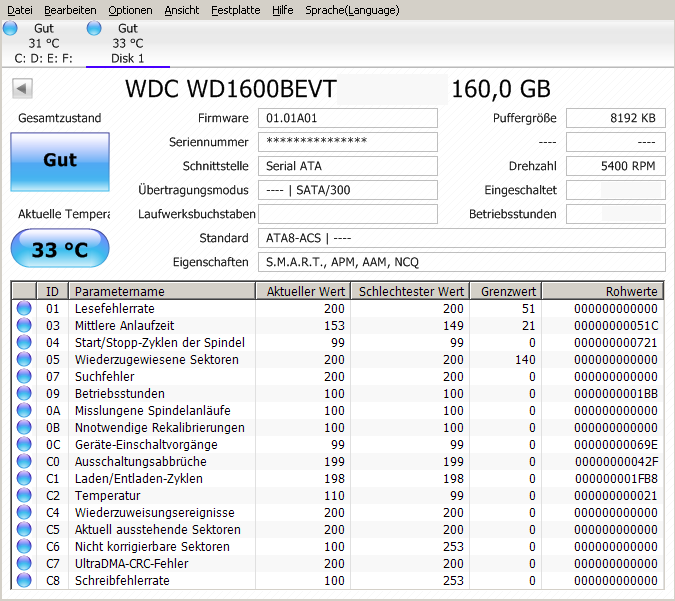Click status icon for Ausschaltungsabbrüche
675x601 pixels.
click(x=24, y=461)
